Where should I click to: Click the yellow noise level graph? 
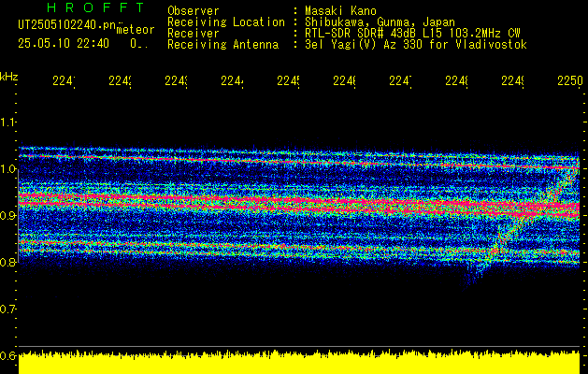299,363
